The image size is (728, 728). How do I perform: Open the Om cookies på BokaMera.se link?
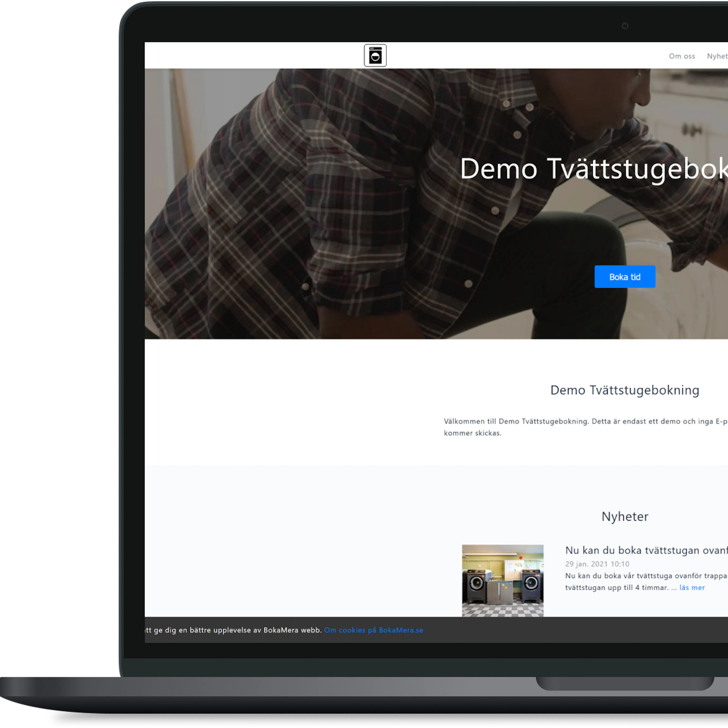373,630
